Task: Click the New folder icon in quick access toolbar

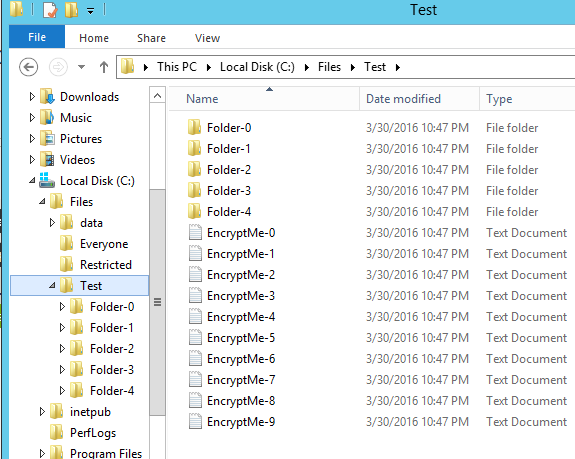Action: click(x=72, y=10)
